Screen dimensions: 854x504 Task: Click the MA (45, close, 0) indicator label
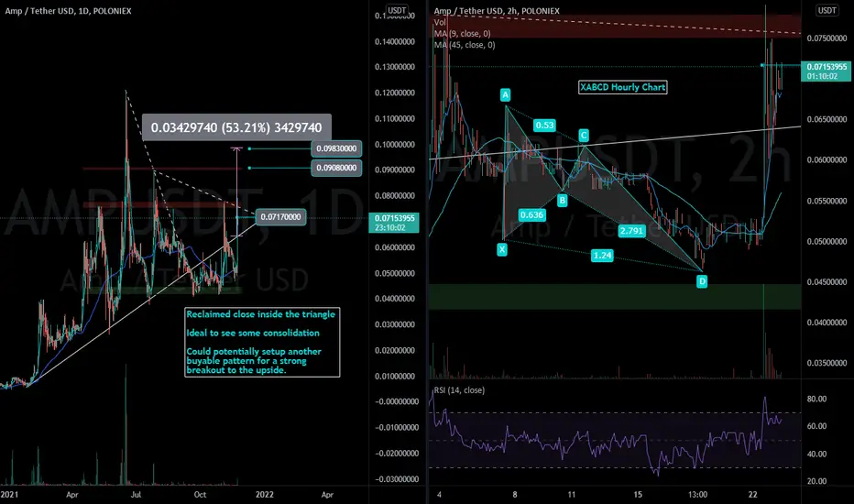(465, 45)
